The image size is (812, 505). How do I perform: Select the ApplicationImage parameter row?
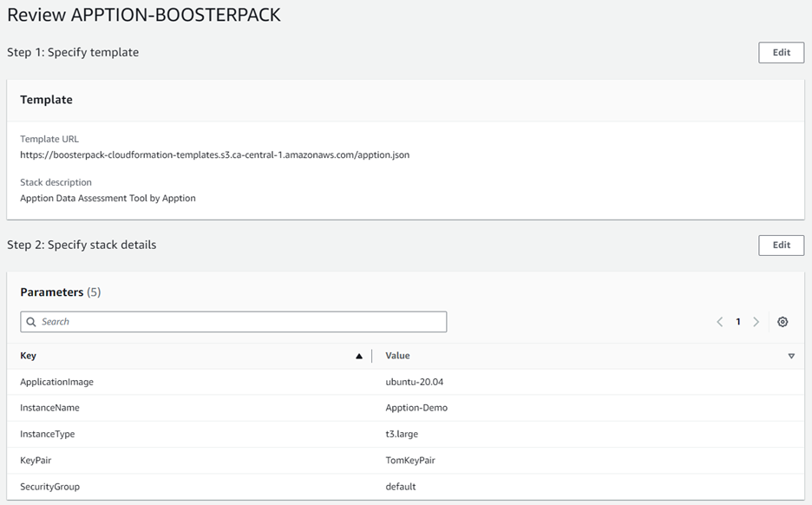tap(56, 382)
